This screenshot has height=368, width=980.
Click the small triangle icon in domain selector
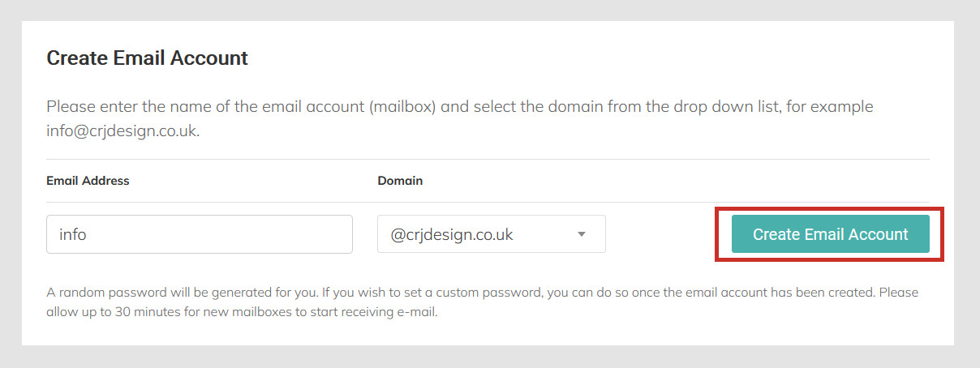(x=581, y=235)
